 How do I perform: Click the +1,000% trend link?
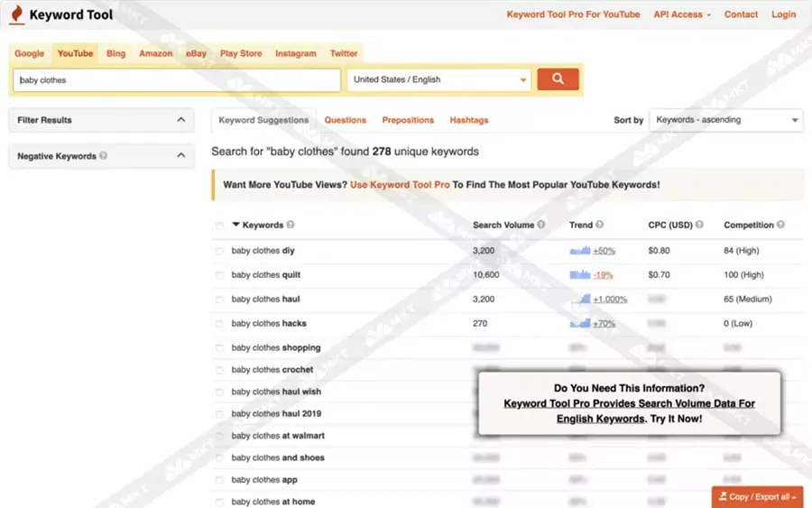pos(610,300)
